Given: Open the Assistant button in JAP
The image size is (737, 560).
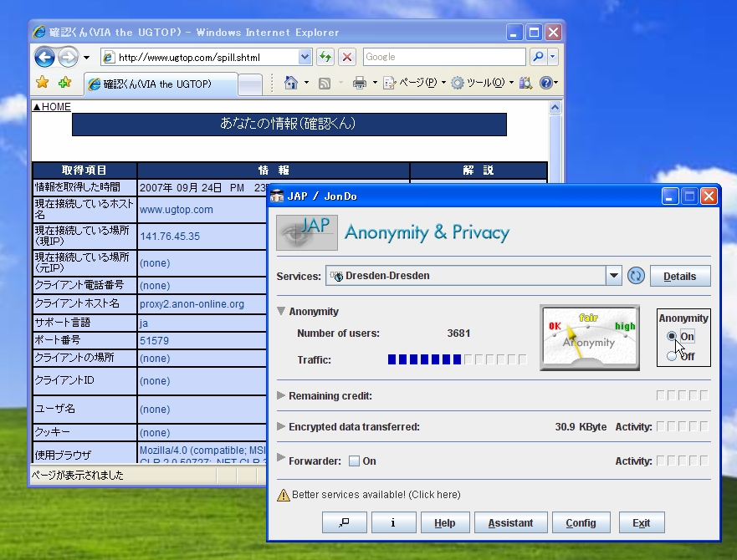Looking at the screenshot, I should click(510, 522).
